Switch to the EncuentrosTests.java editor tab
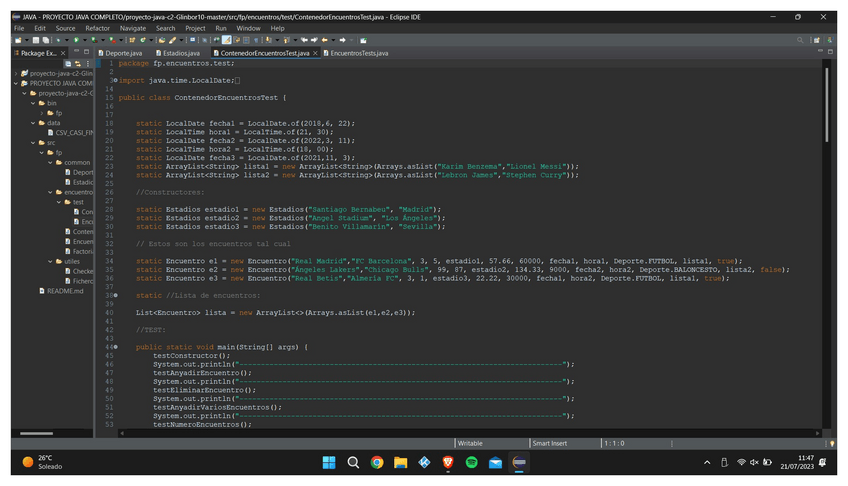848x486 pixels. (358, 52)
